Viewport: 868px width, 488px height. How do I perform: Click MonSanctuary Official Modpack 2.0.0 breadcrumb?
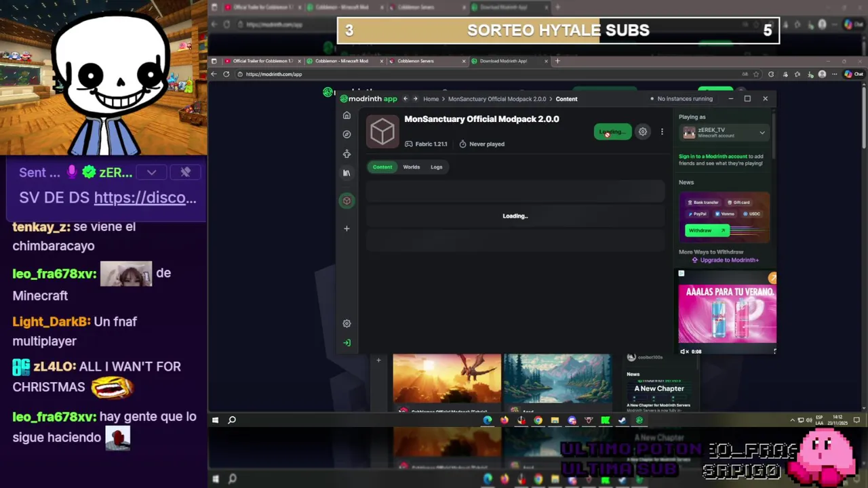click(x=497, y=99)
